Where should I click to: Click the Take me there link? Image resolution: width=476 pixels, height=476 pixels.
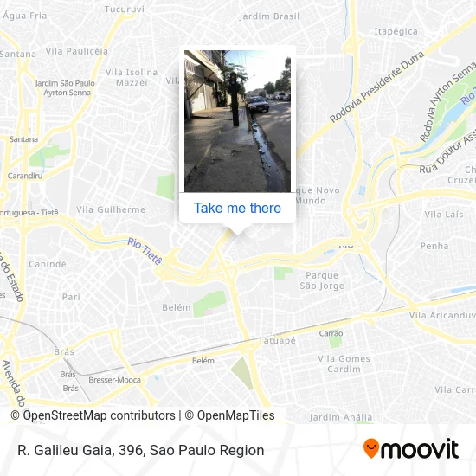click(237, 209)
